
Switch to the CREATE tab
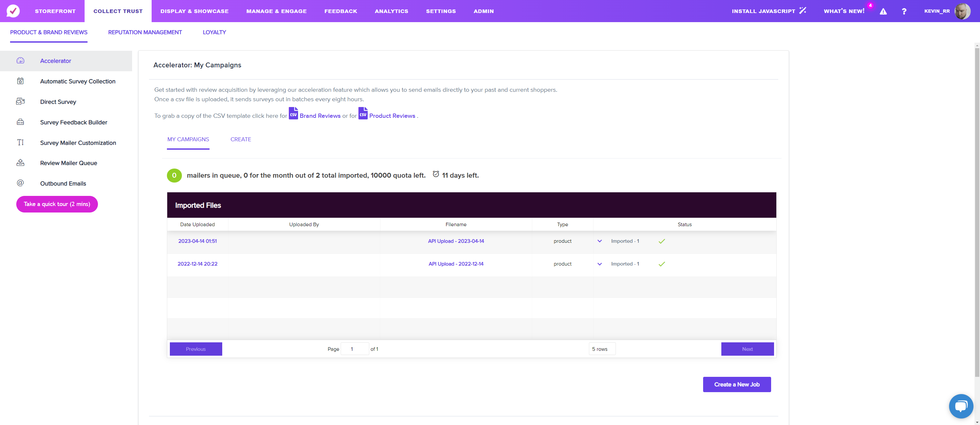pyautogui.click(x=241, y=139)
